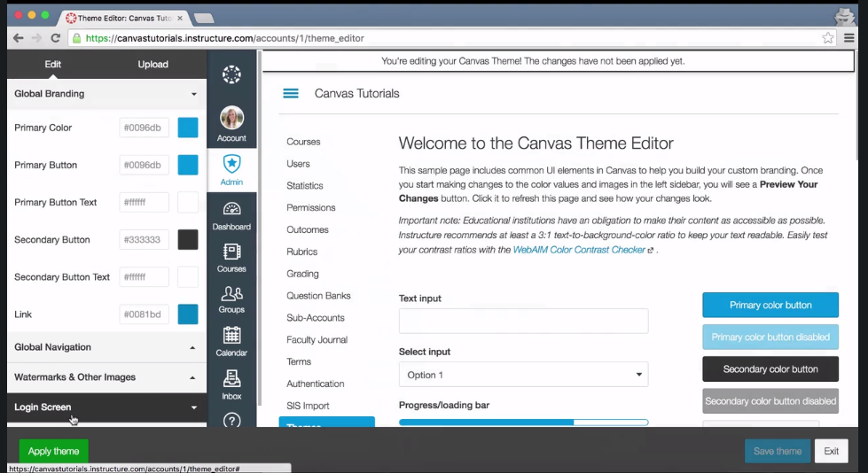Viewport: 868px width, 473px height.
Task: Open the Chrome menu icon
Action: click(x=848, y=38)
